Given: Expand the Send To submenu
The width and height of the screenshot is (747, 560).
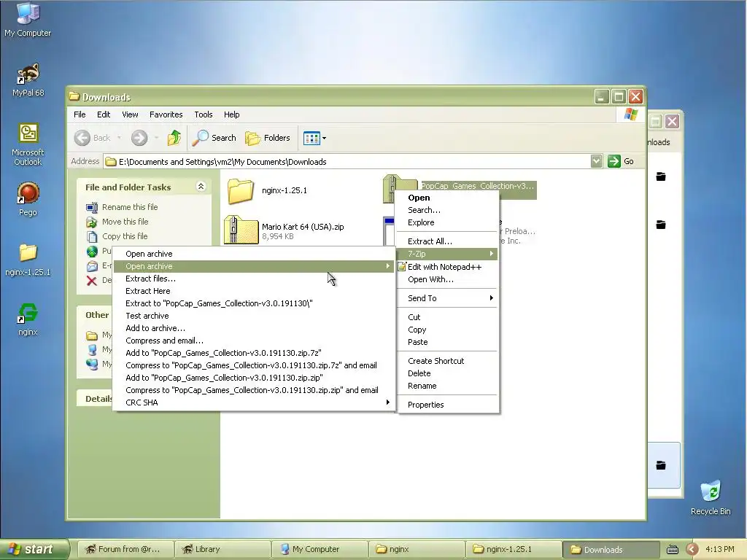Looking at the screenshot, I should coord(447,298).
